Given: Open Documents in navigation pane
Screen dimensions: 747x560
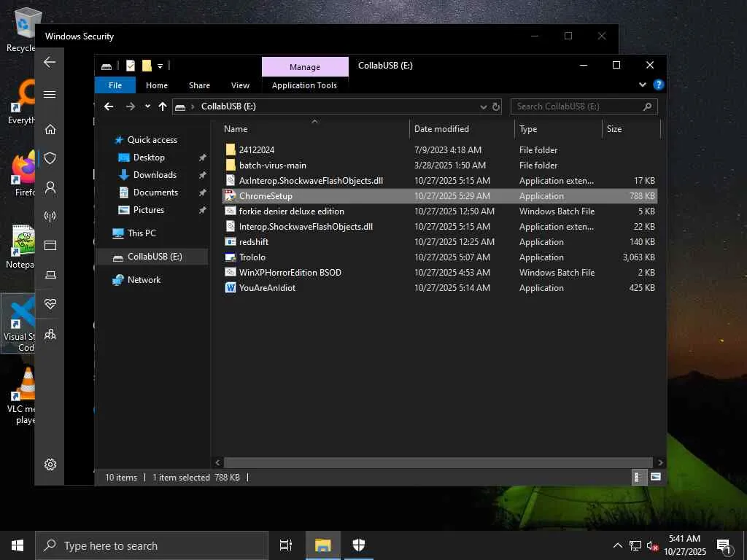Looking at the screenshot, I should tap(156, 192).
